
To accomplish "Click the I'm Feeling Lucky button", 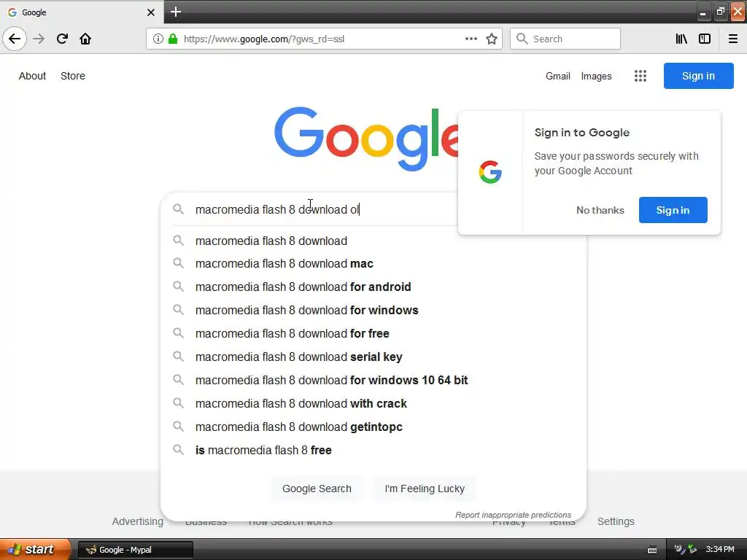I will click(x=425, y=489).
